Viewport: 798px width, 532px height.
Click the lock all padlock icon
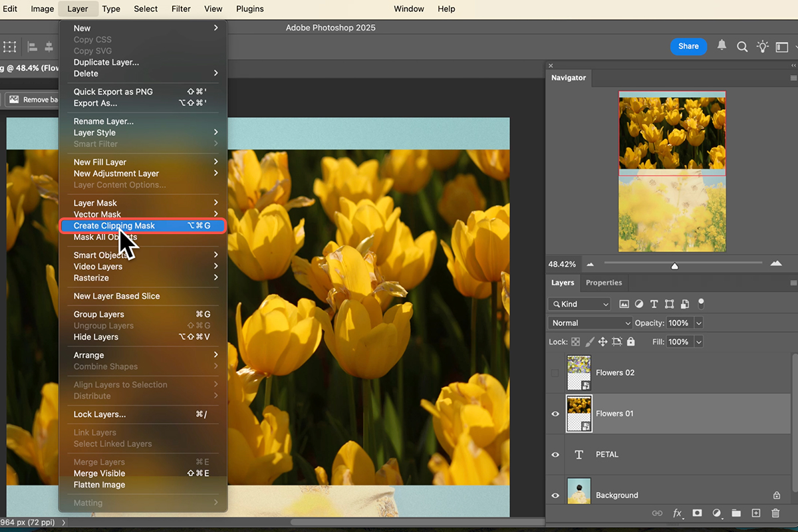point(630,342)
